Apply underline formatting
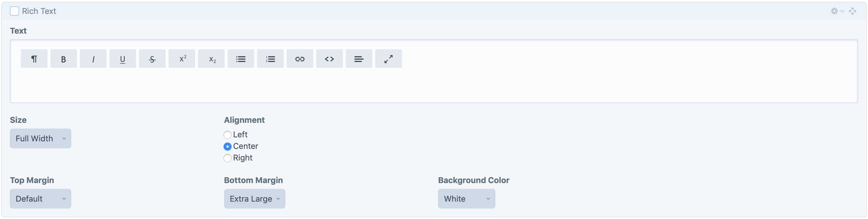Image resolution: width=868 pixels, height=219 pixels. (123, 59)
